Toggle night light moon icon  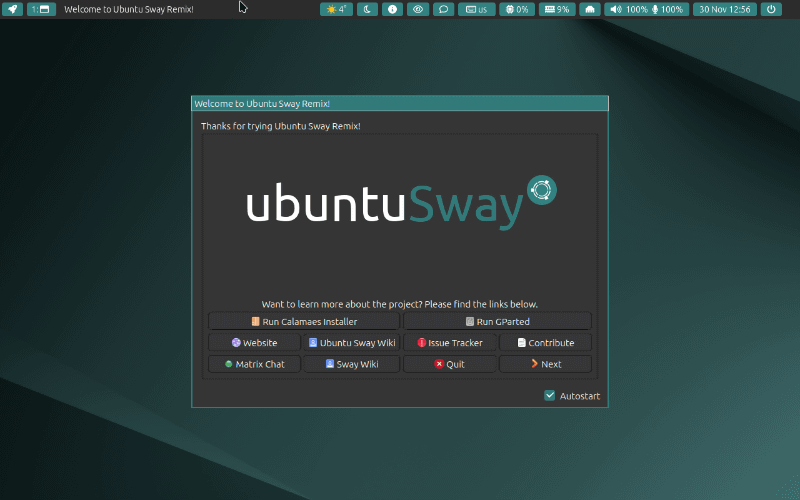pos(367,9)
